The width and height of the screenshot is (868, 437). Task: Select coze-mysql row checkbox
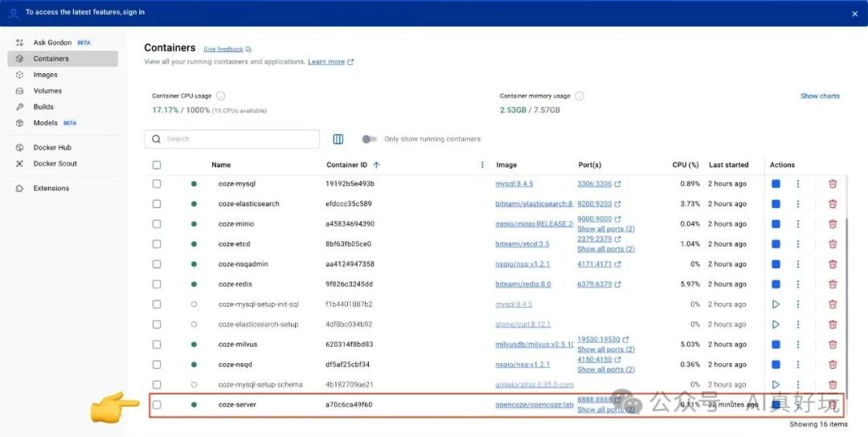click(x=157, y=184)
